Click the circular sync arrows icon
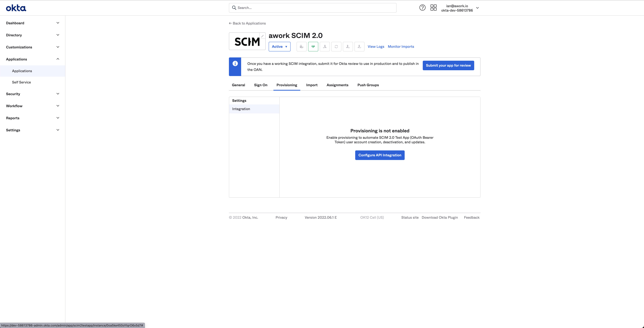Image resolution: width=644 pixels, height=328 pixels. 336,47
